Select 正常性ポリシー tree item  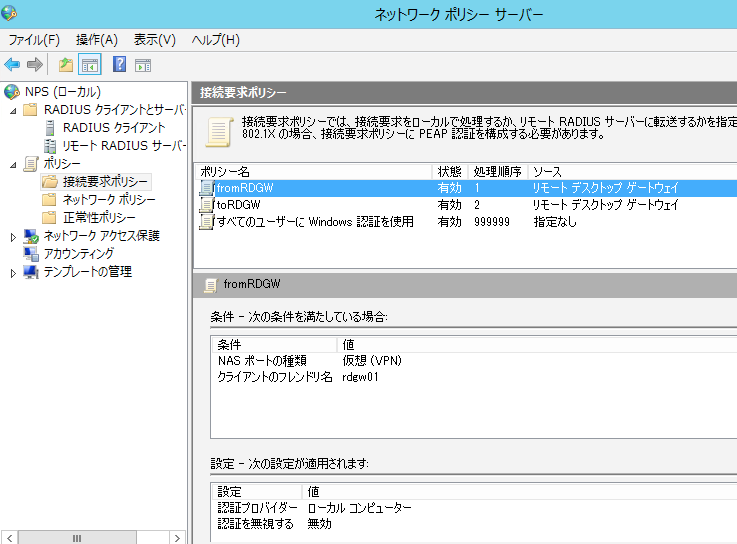coord(99,218)
